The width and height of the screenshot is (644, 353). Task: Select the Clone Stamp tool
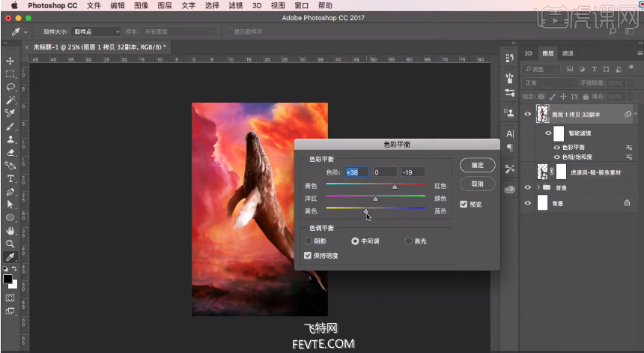(10, 139)
